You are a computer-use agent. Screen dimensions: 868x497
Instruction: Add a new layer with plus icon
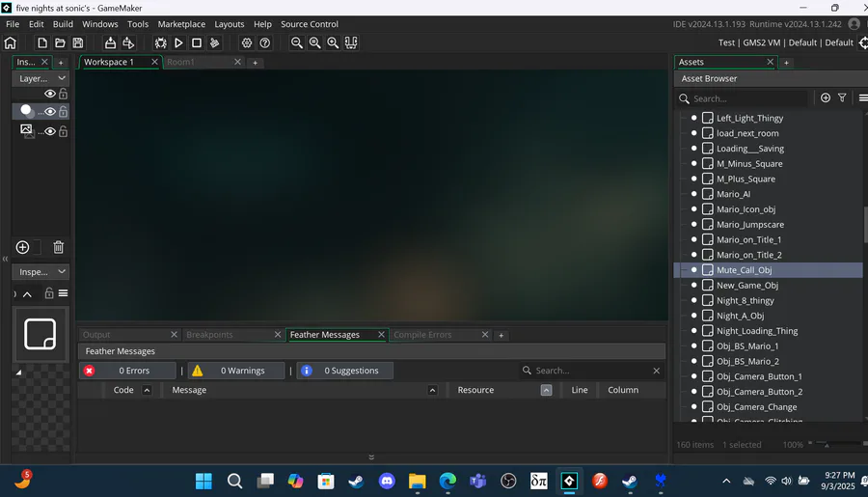tap(22, 247)
